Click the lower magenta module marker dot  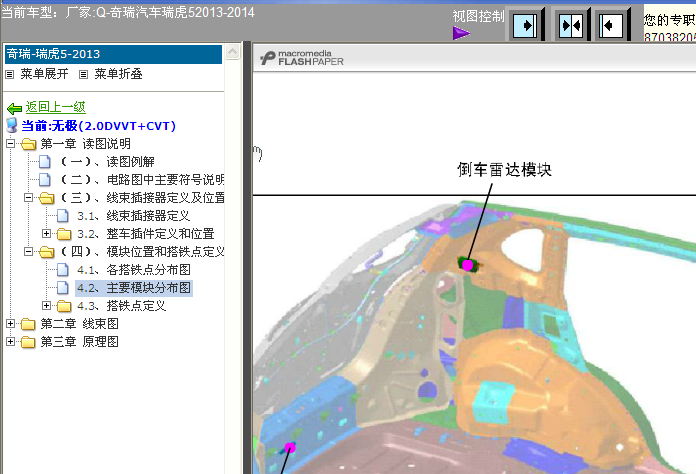tap(290, 447)
